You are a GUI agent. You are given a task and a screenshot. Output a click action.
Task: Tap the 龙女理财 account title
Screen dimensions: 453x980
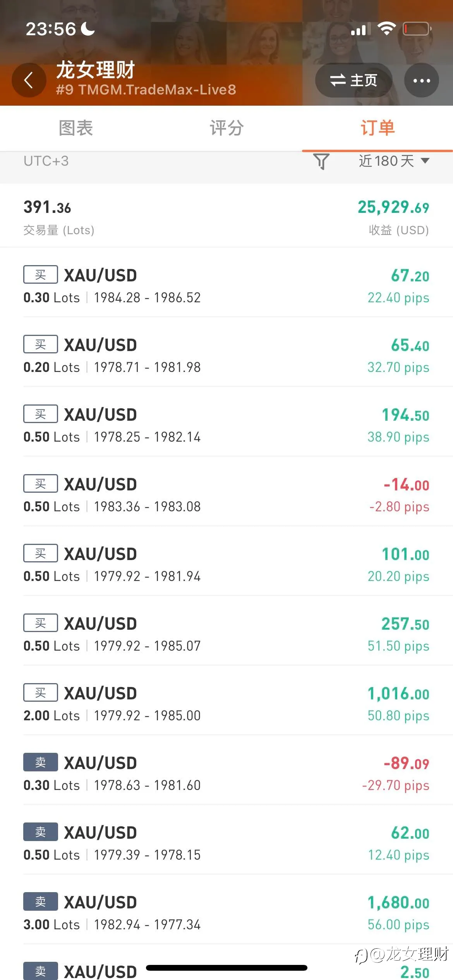(96, 70)
